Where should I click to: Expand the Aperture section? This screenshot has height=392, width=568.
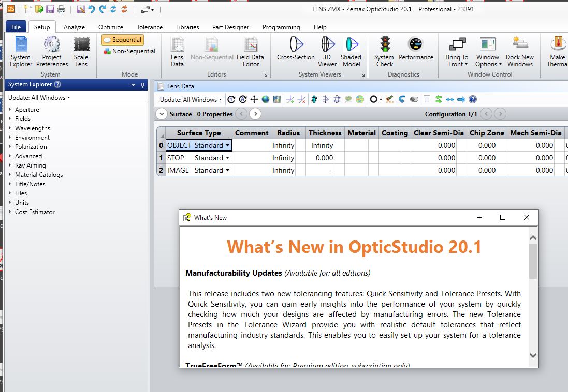tap(10, 109)
